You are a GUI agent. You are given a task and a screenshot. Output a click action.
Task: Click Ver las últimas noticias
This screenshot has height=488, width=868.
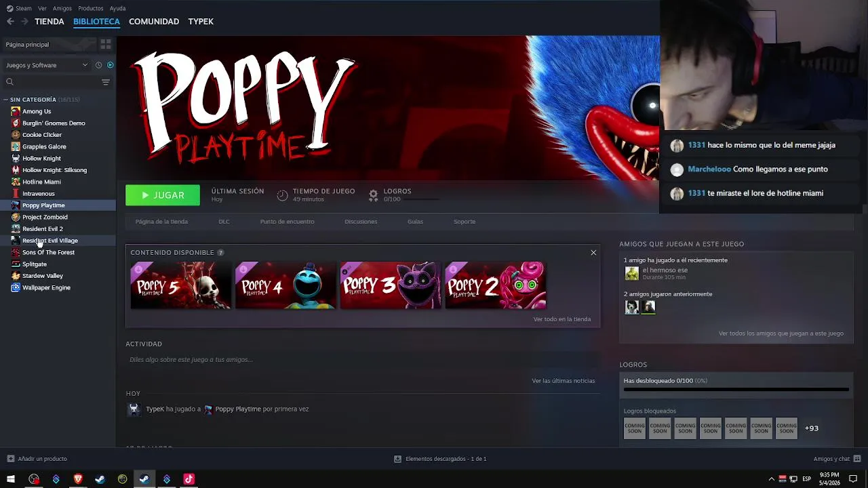(x=564, y=381)
